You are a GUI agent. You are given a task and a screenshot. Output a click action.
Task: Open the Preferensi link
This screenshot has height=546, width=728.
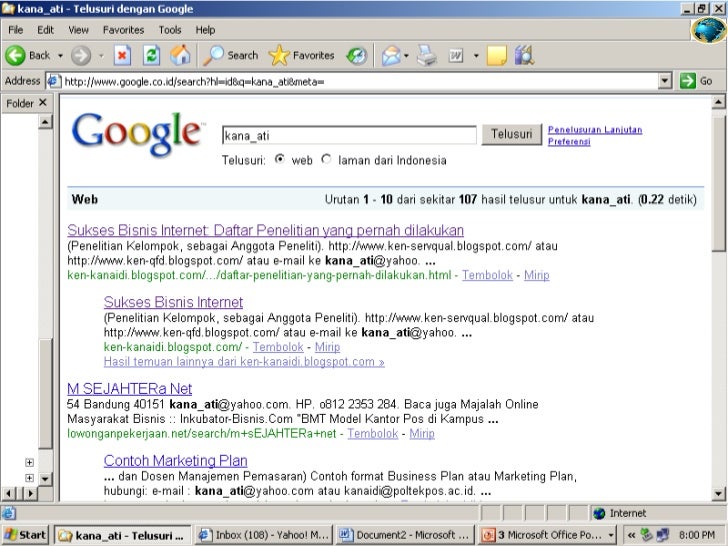point(569,141)
